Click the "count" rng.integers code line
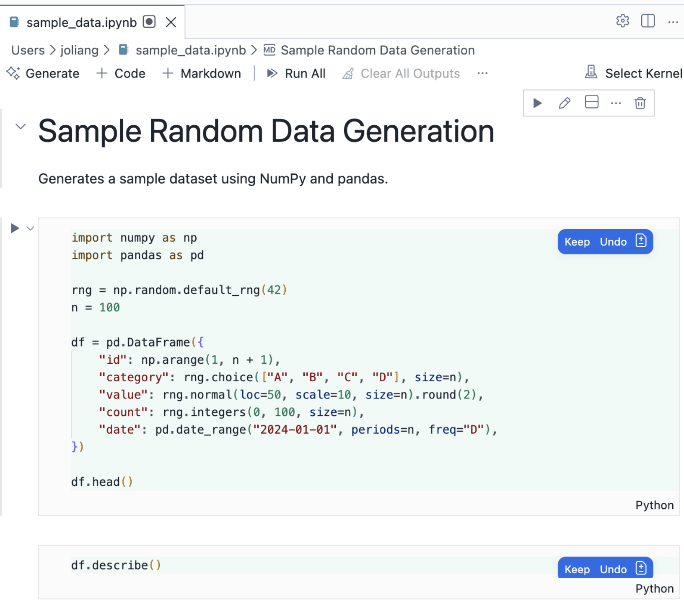This screenshot has width=684, height=616. pos(231,412)
